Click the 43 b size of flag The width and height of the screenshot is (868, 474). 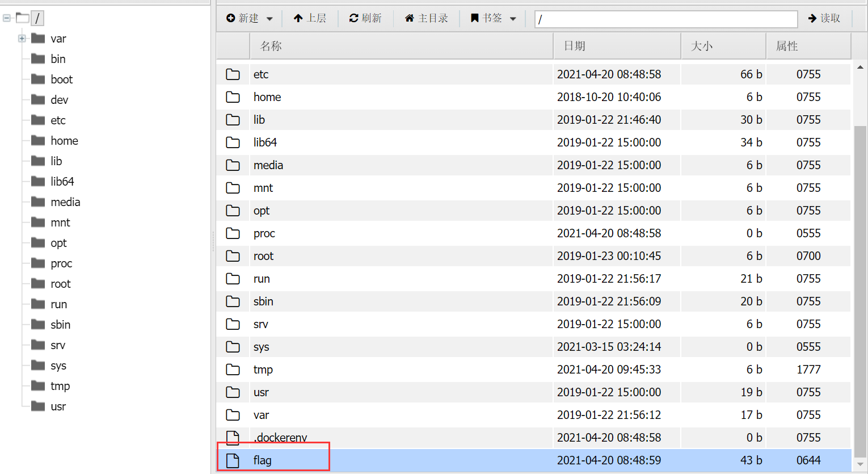point(751,460)
